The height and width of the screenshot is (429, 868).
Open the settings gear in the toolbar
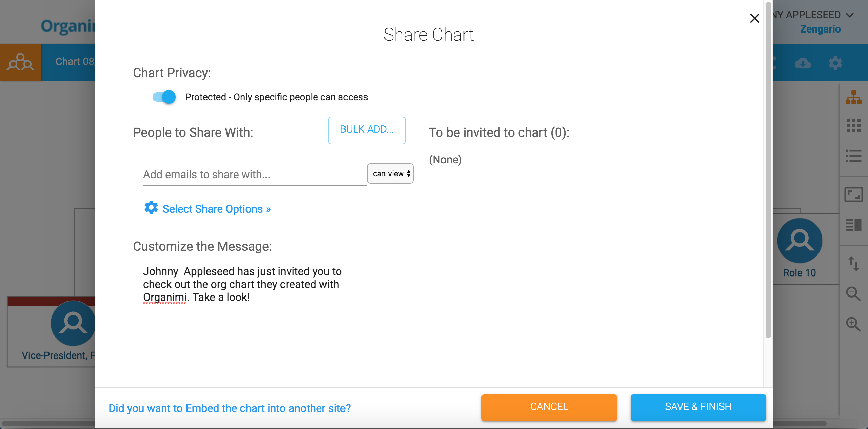(x=835, y=63)
